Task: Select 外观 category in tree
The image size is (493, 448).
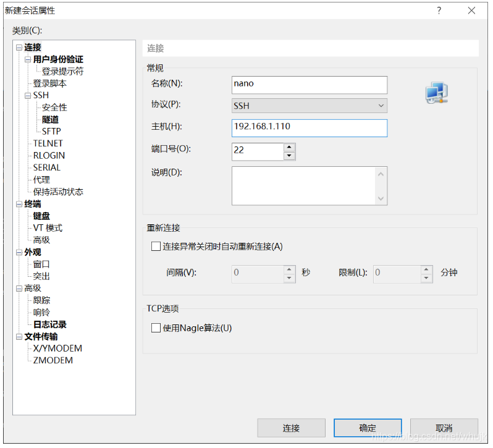Action: click(x=33, y=253)
